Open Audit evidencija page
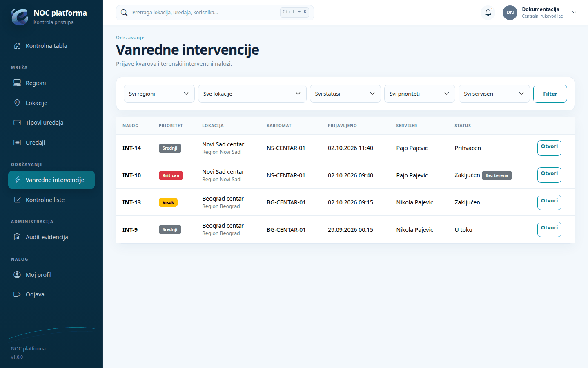This screenshot has height=368, width=588. pyautogui.click(x=51, y=237)
